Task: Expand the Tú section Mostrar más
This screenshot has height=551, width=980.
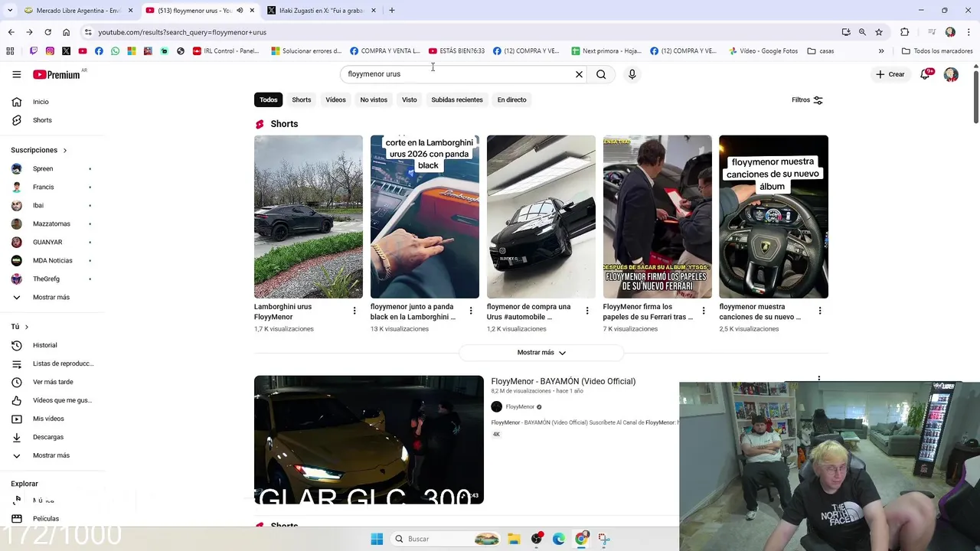Action: click(x=51, y=455)
